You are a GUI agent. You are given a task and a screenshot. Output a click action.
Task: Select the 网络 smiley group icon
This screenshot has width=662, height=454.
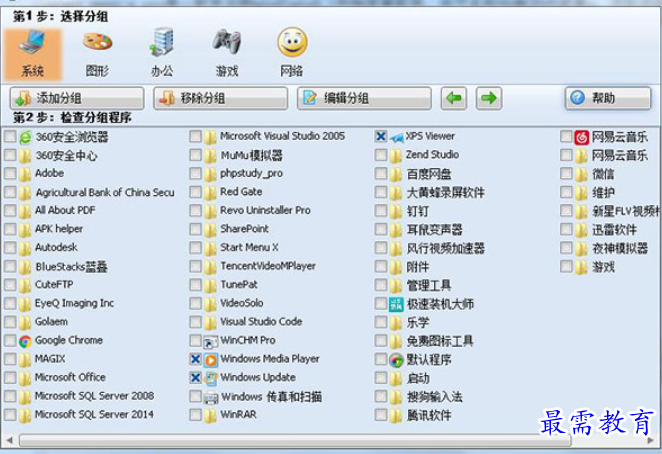click(x=292, y=42)
